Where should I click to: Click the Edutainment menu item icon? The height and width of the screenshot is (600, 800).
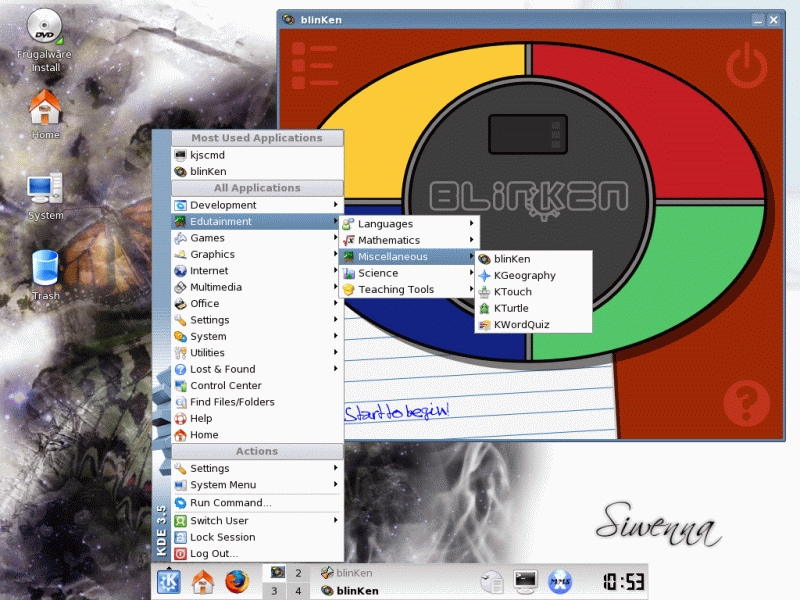point(180,221)
